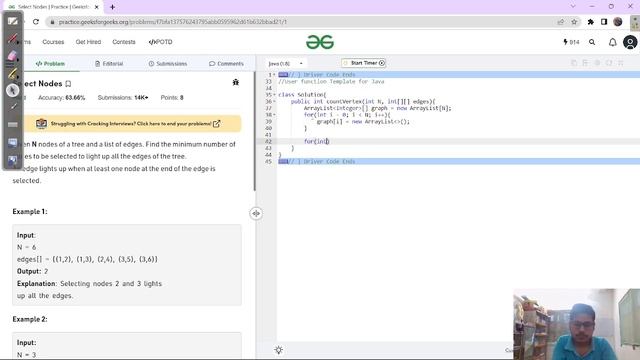
Task: Open the browser side panel
Action: point(604,22)
